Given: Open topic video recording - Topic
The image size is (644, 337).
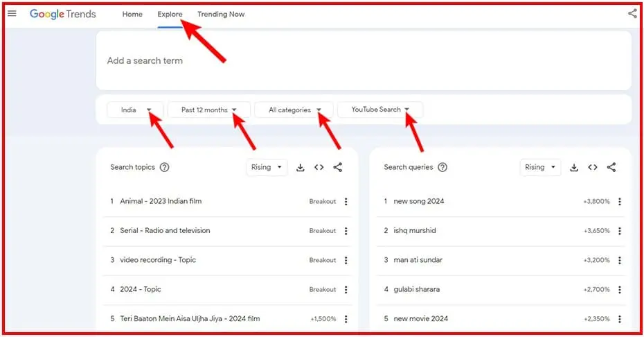Looking at the screenshot, I should [158, 260].
